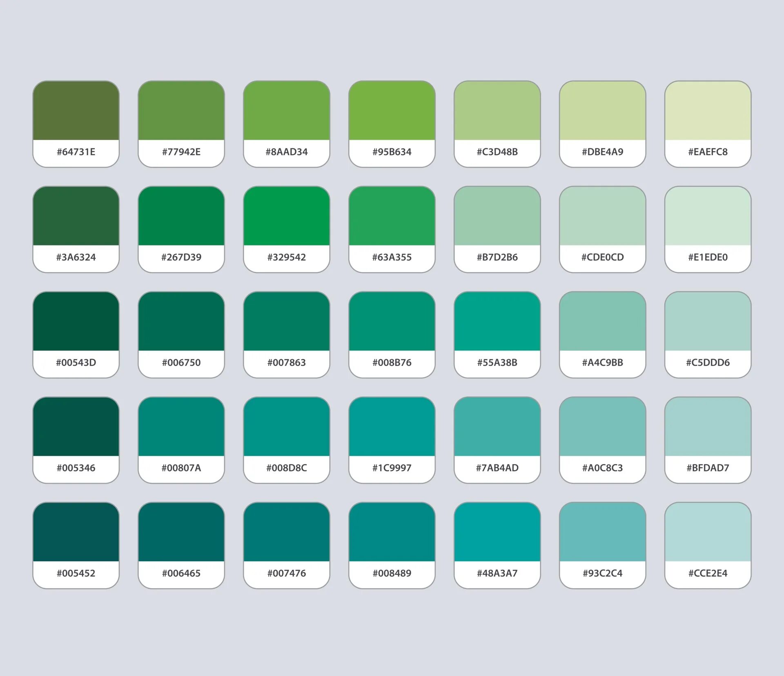Click the #267D39 hex code label
This screenshot has width=784, height=676.
181,257
